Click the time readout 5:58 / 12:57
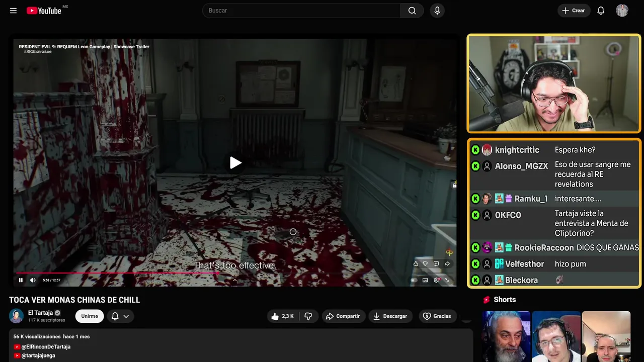 [x=52, y=280]
